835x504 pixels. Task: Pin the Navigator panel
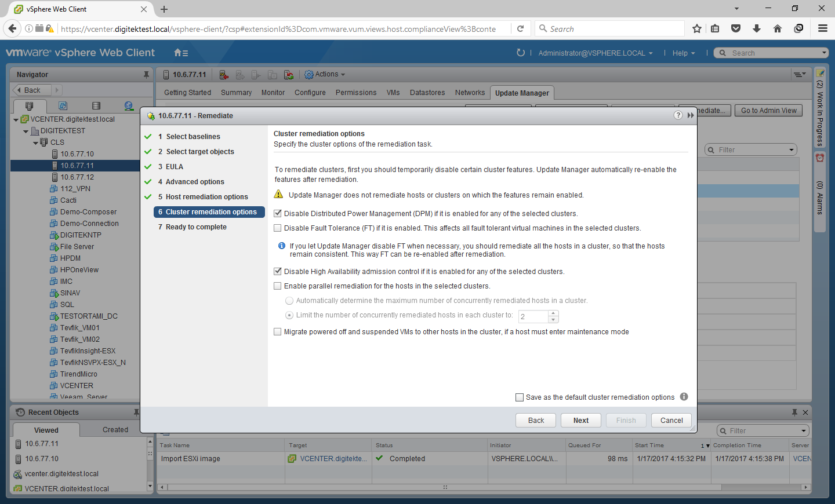click(x=146, y=74)
